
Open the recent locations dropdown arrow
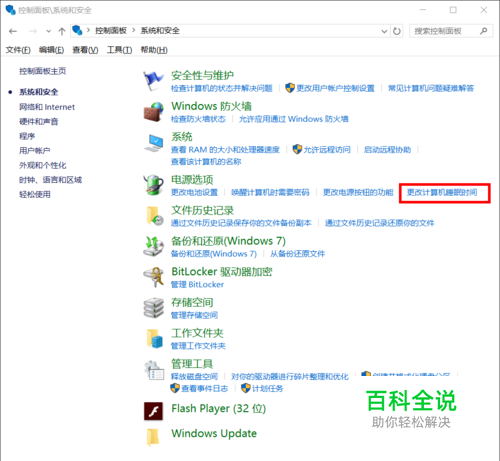click(49, 31)
